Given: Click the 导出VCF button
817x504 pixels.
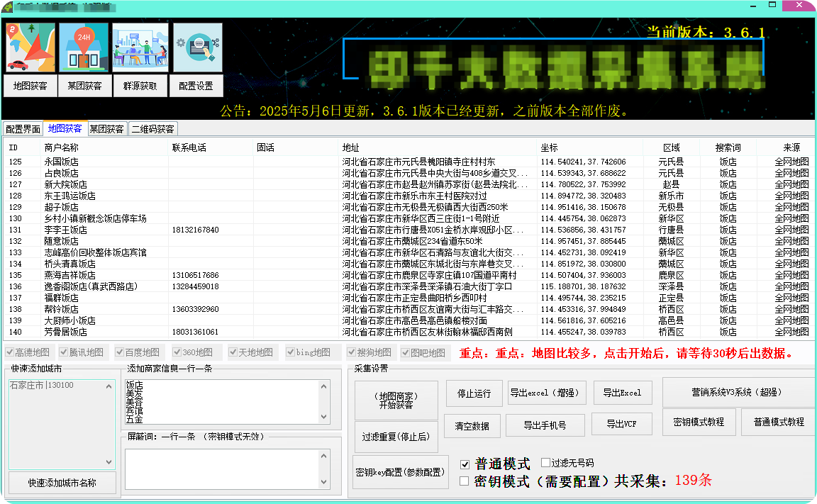Looking at the screenshot, I should coord(621,425).
